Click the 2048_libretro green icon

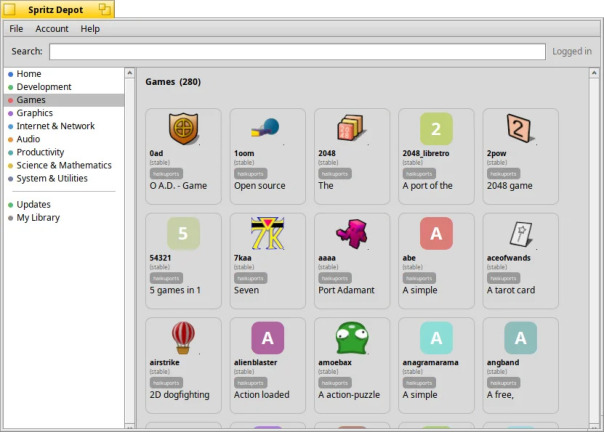(436, 129)
